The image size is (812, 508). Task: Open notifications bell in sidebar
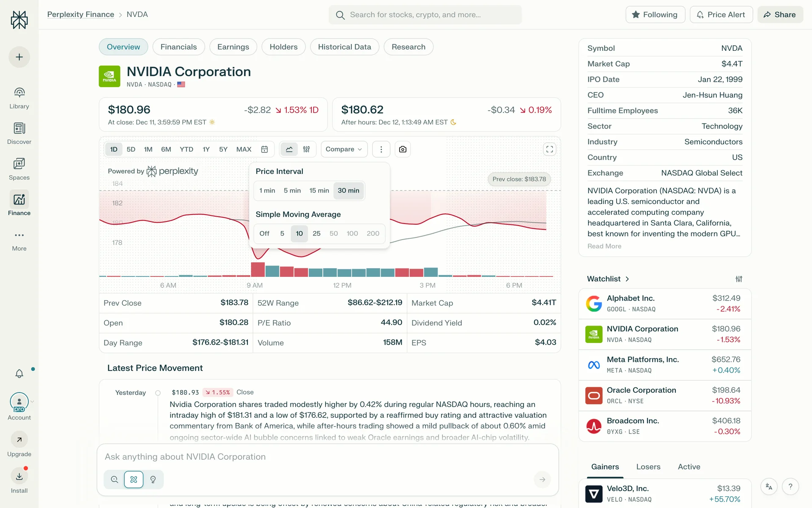pos(19,373)
